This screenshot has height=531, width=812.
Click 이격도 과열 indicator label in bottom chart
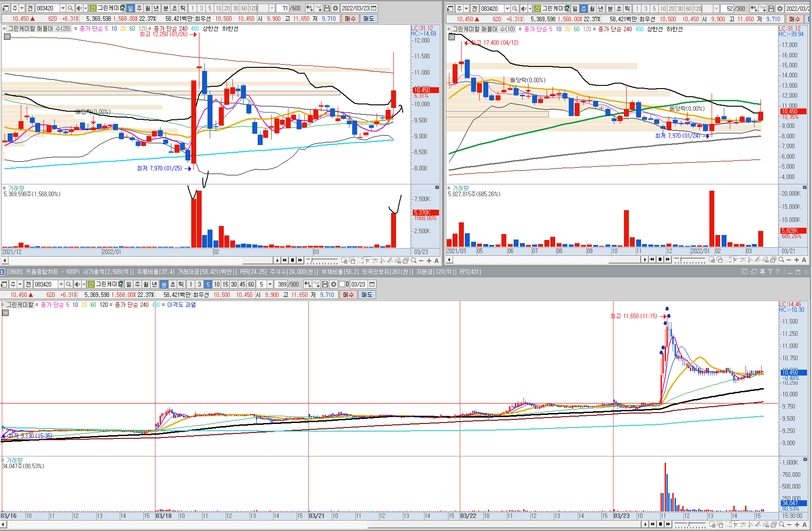coord(181,305)
